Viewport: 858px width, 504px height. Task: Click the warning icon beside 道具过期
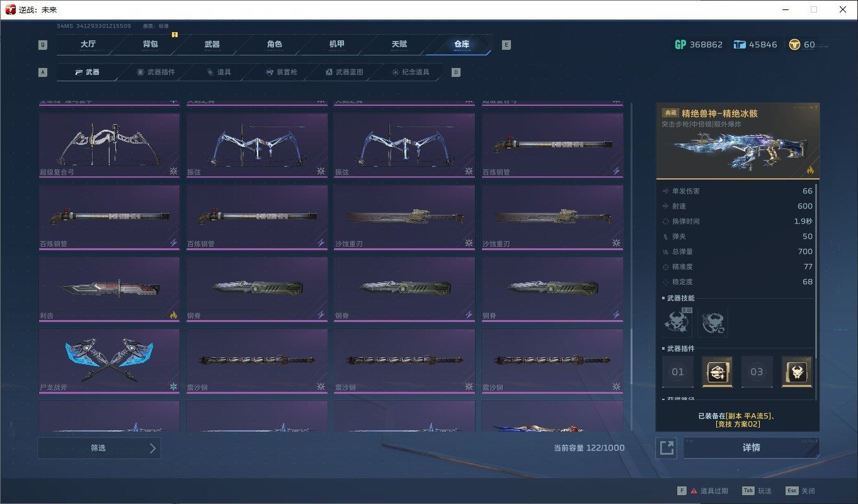point(694,491)
